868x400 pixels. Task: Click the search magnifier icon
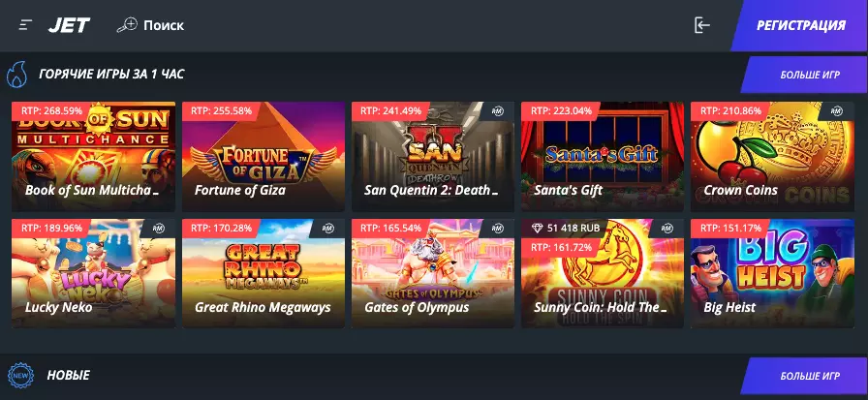tap(127, 25)
